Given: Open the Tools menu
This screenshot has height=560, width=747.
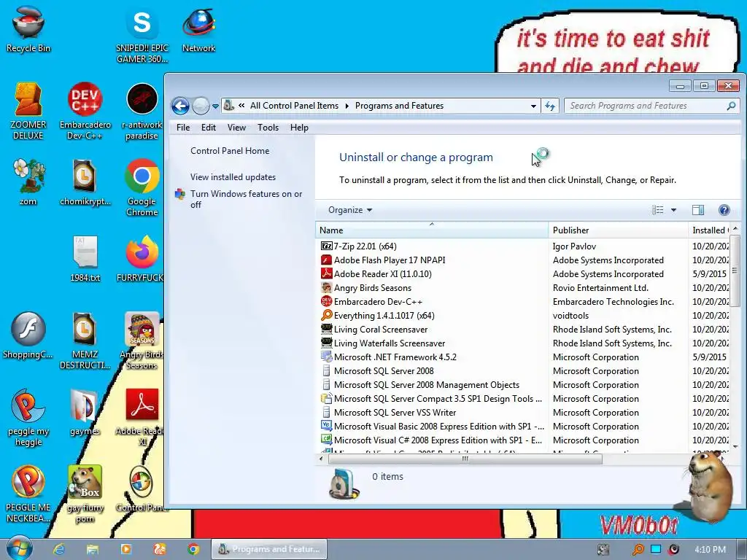Looking at the screenshot, I should (268, 128).
